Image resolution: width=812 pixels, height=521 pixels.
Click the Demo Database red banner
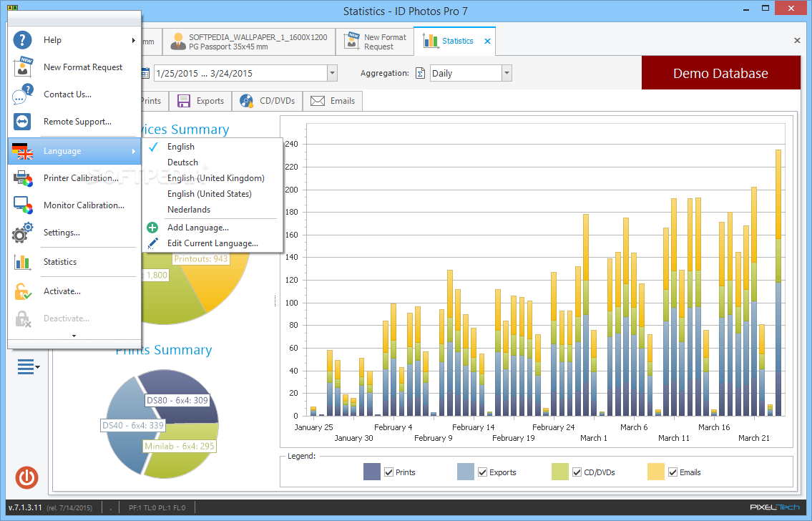pos(721,73)
